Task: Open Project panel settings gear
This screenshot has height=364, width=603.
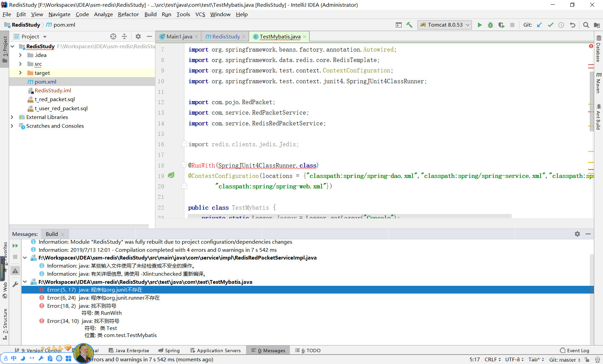Action: pos(138,36)
